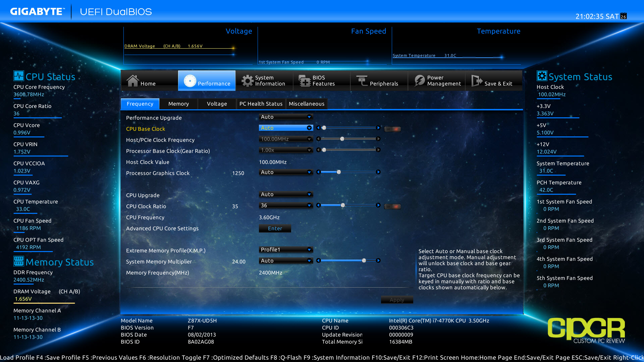Click the Processor Graphics Clock slider
Screen dimensions: 644x362
click(348, 172)
